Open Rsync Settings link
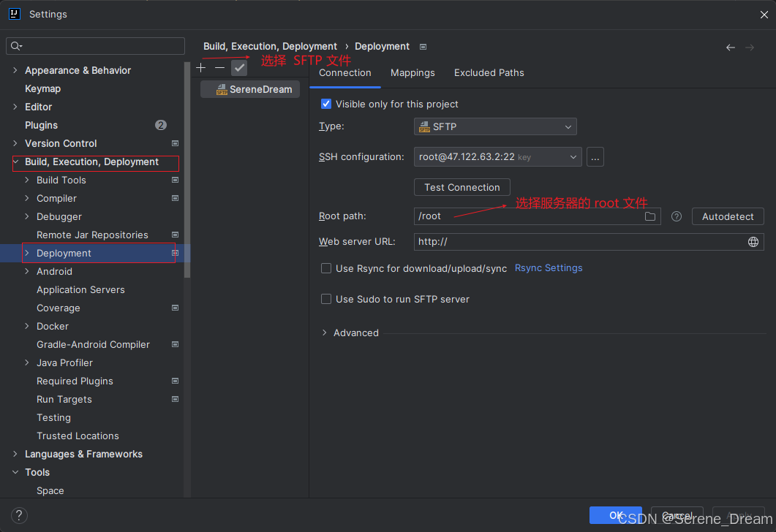The height and width of the screenshot is (532, 776). (x=549, y=268)
